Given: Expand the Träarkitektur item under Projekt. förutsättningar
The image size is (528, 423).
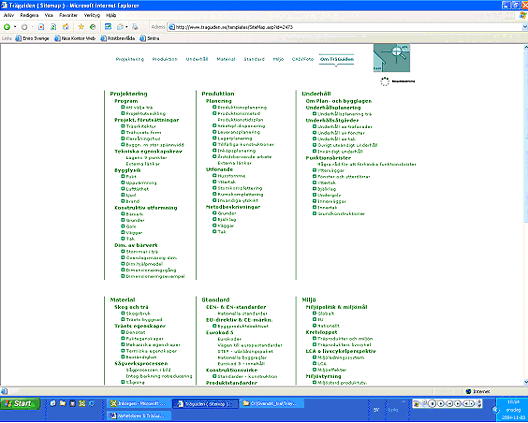Looking at the screenshot, I should [x=123, y=126].
